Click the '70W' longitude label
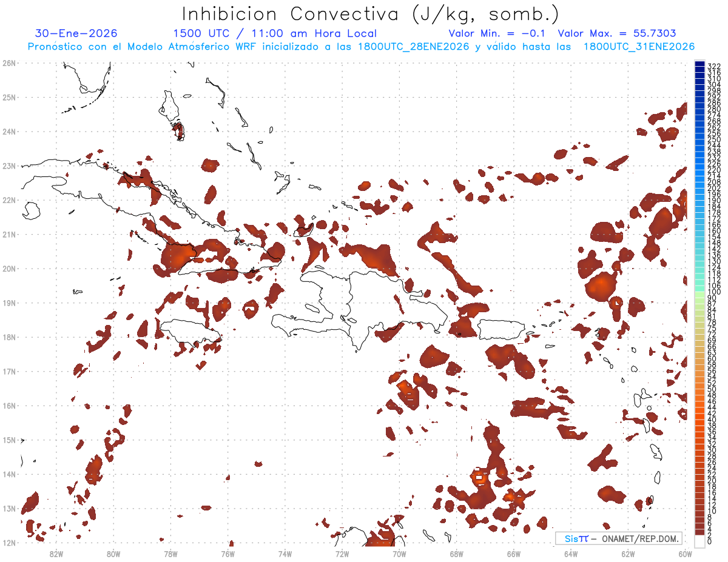This screenshot has height=562, width=728. [399, 554]
